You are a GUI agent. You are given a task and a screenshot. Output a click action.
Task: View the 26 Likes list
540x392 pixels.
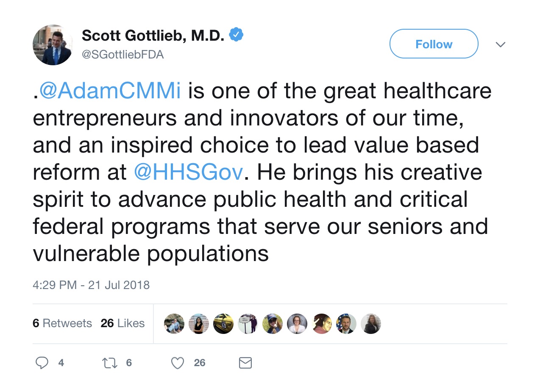pyautogui.click(x=123, y=323)
